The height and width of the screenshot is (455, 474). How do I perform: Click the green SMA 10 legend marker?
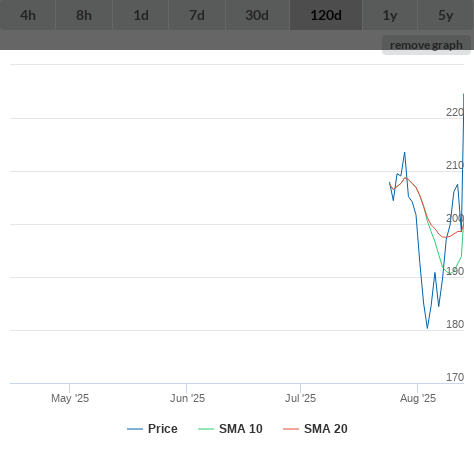[206, 429]
